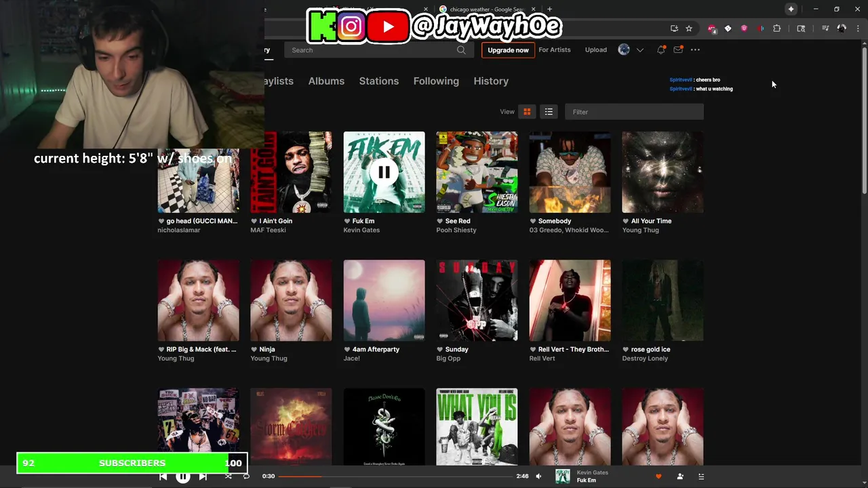The height and width of the screenshot is (488, 868).
Task: Open notifications bell
Action: [x=661, y=49]
